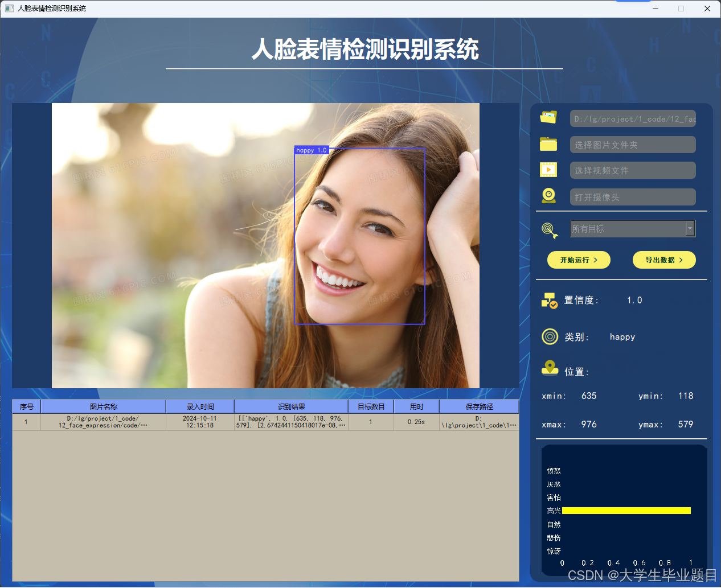Click the 人脸表情检测识别系统 heading
Screen dimensions: 721x588
pos(365,50)
